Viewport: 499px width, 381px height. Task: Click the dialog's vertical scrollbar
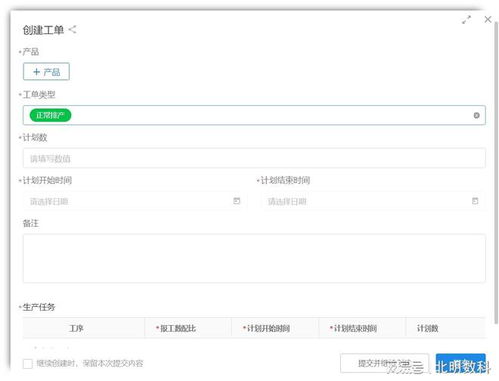pos(496,172)
